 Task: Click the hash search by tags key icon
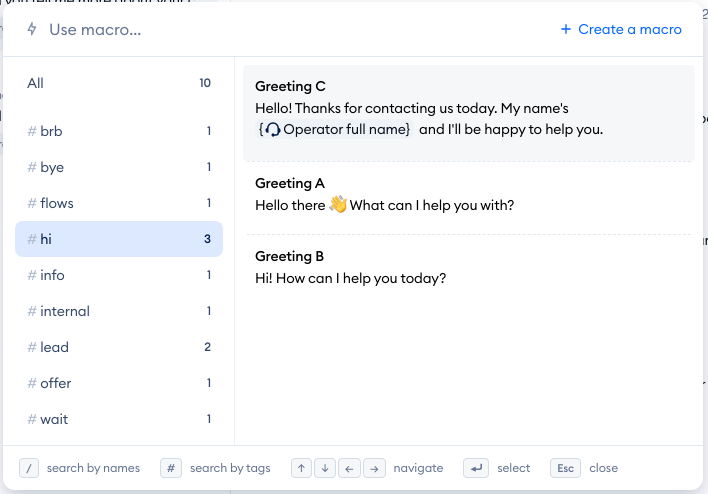point(171,468)
